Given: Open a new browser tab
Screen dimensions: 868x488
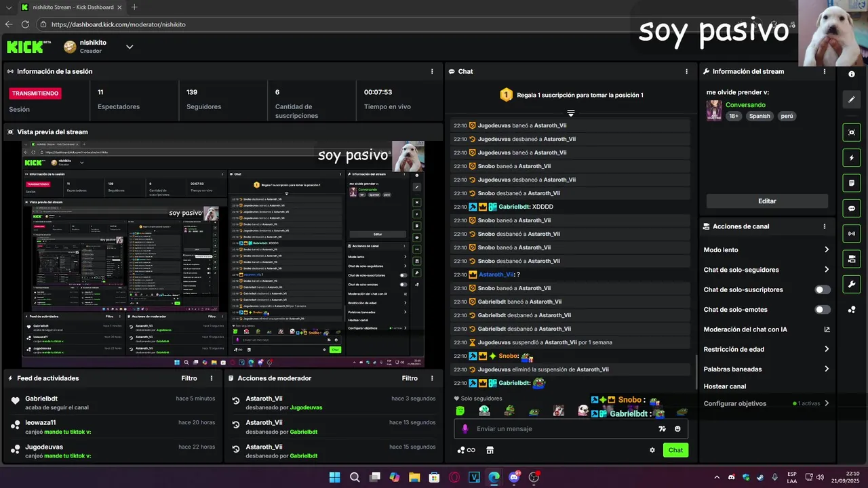Looking at the screenshot, I should 134,7.
